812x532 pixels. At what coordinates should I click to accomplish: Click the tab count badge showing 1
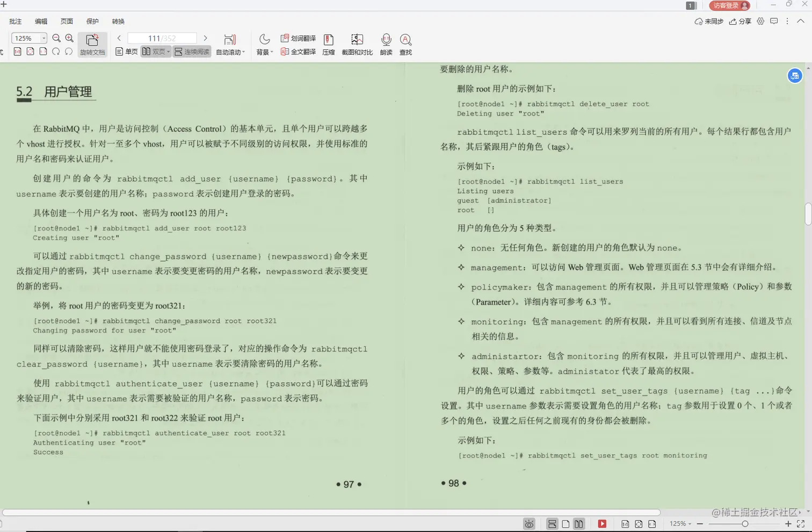click(690, 5)
